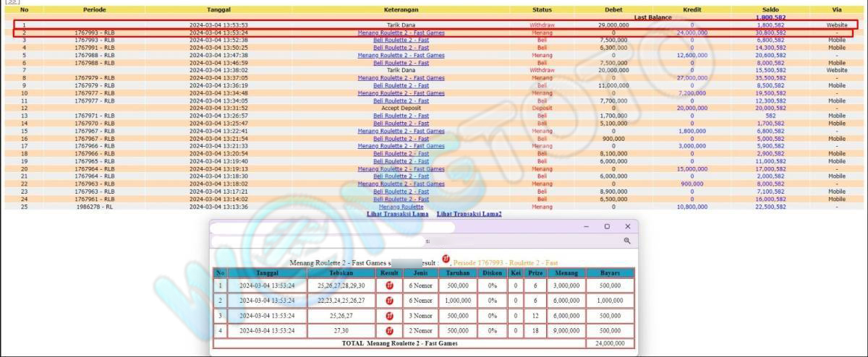Image resolution: width=868 pixels, height=357 pixels.
Task: Open Lihat Transaksi Lama link
Action: (x=397, y=214)
